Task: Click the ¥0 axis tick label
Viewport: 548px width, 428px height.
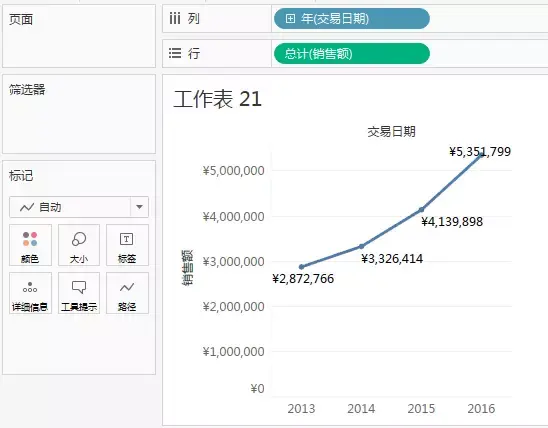Action: click(x=258, y=389)
